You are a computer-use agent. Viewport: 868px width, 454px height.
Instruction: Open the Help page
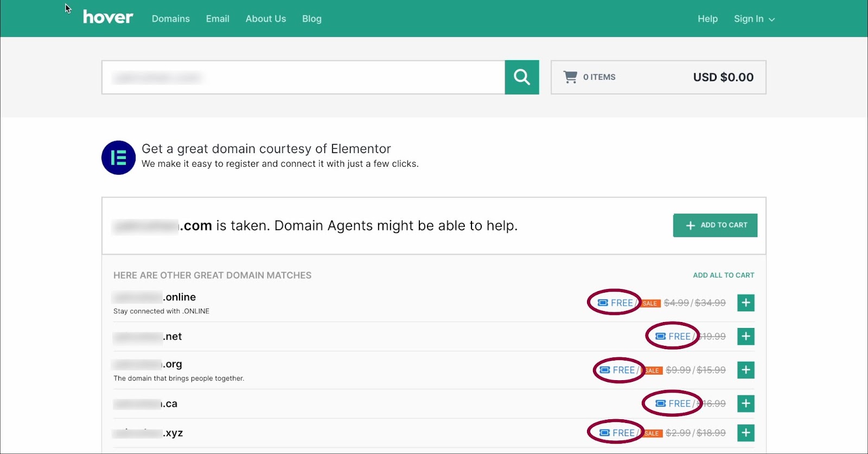click(707, 18)
